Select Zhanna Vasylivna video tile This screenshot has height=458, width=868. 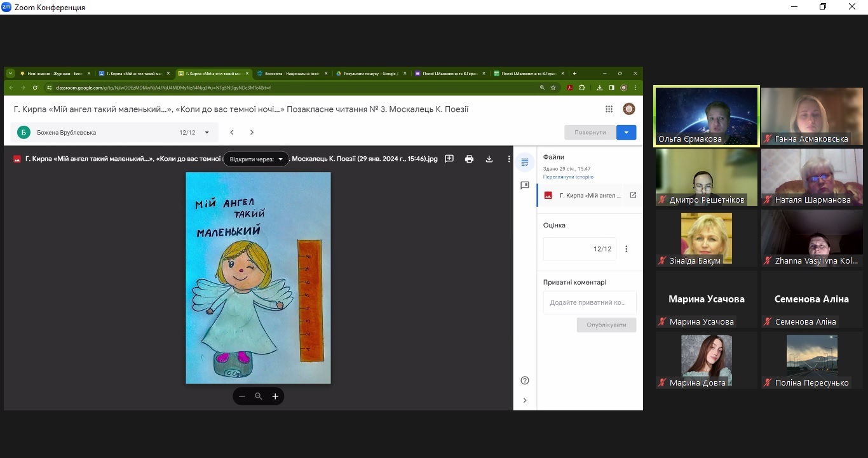[x=812, y=239]
